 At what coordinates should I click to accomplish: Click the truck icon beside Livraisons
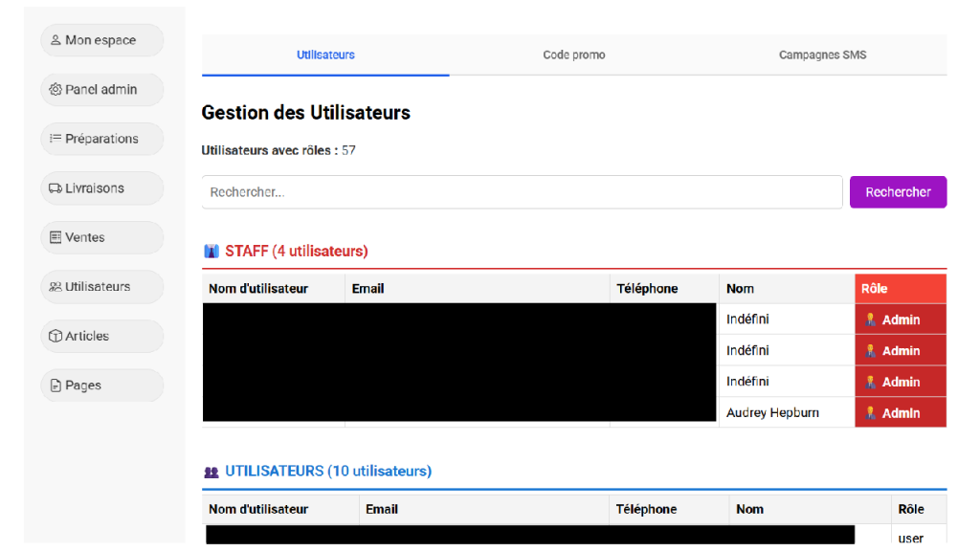[56, 188]
